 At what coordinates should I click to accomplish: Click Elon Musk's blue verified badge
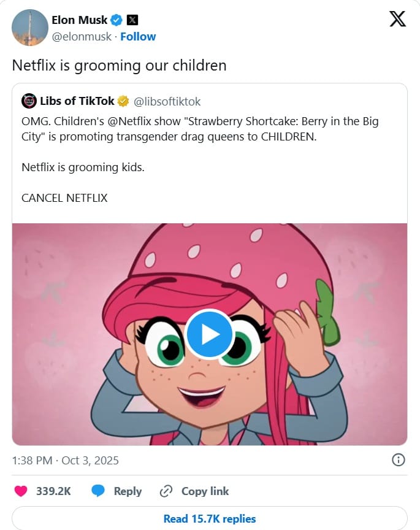click(x=116, y=20)
